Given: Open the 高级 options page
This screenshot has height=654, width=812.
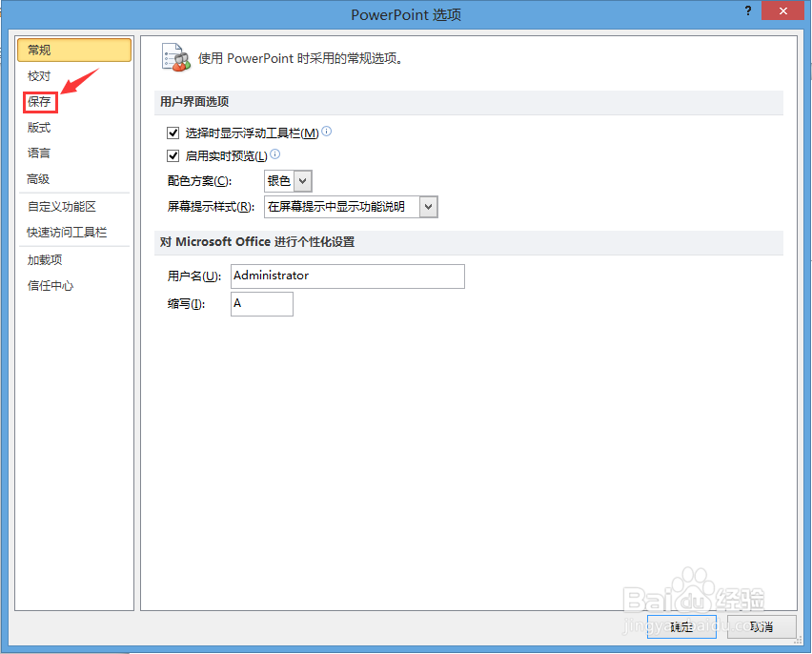Looking at the screenshot, I should coord(39,178).
